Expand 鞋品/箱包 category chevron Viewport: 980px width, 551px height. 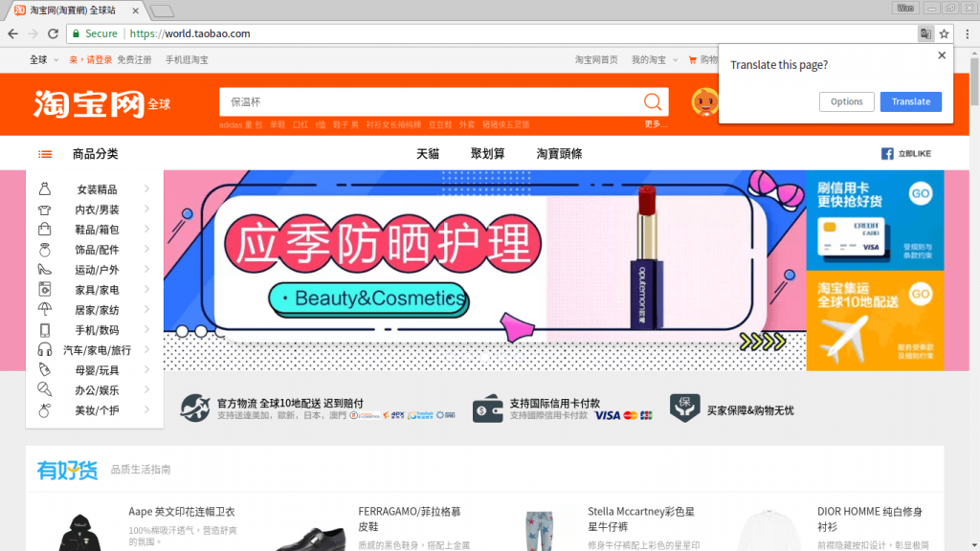click(x=146, y=230)
